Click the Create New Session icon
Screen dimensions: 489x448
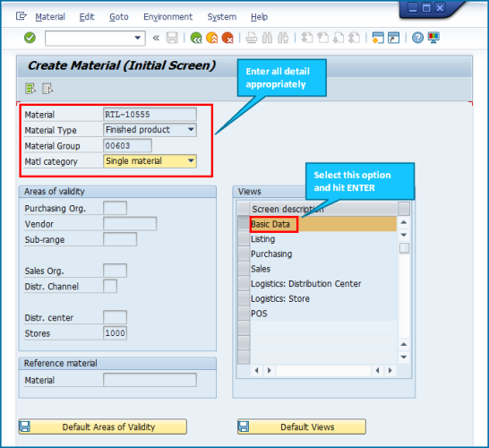378,38
